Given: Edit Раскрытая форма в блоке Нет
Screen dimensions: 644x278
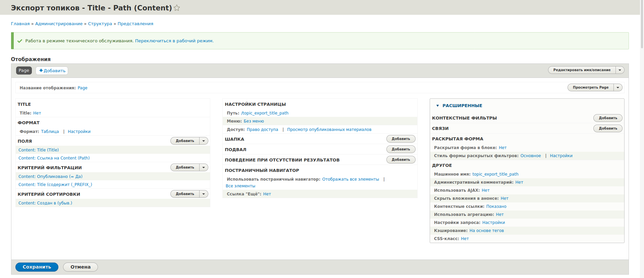Looking at the screenshot, I should [502, 148].
